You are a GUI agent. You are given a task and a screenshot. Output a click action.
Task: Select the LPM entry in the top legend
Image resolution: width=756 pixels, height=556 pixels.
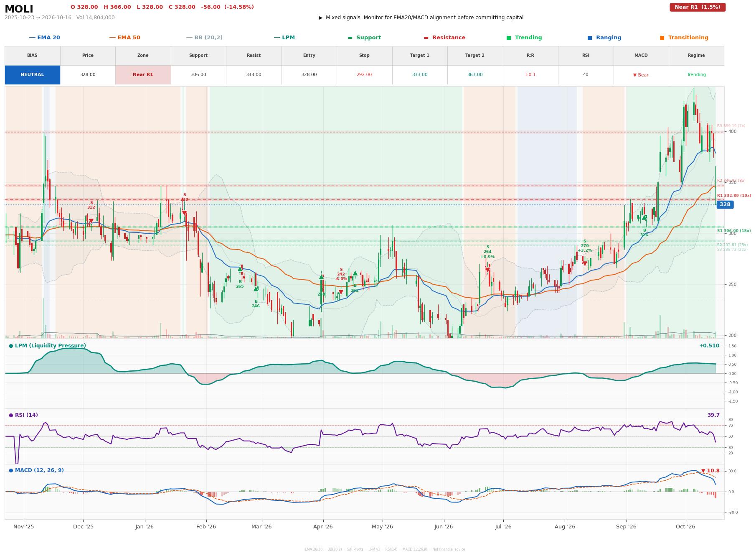point(284,38)
